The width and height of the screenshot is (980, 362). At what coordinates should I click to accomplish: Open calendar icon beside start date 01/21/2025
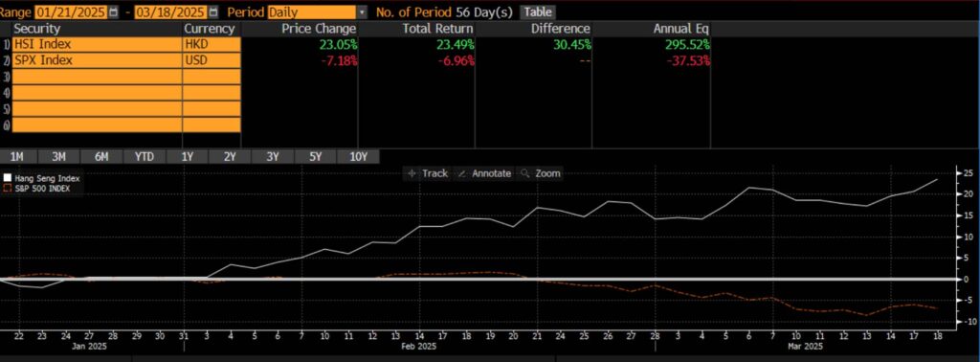(113, 11)
